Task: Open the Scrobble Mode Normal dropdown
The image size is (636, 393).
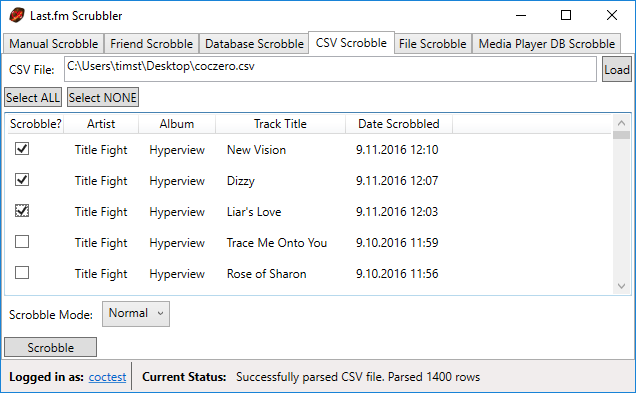Action: click(x=136, y=314)
